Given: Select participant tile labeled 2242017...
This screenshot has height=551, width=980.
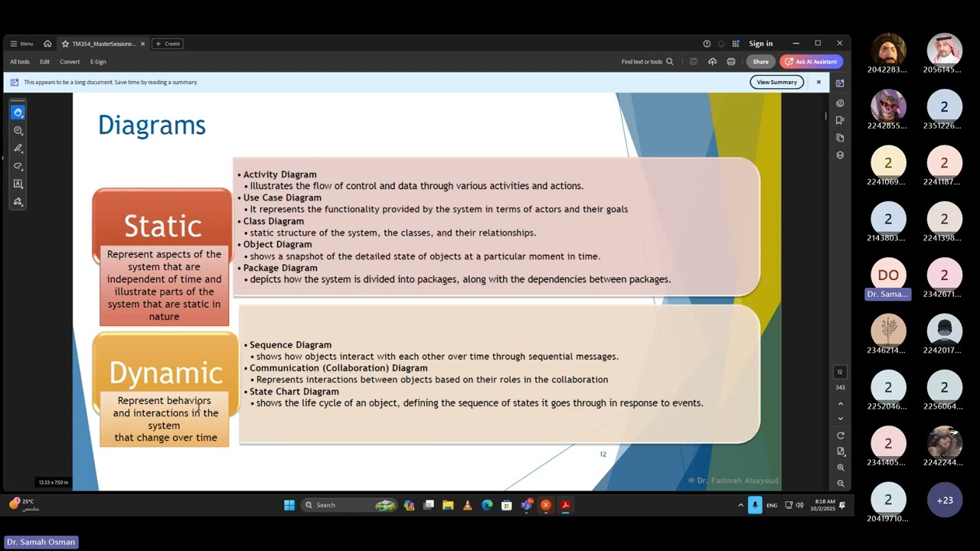Looking at the screenshot, I should pos(944,334).
